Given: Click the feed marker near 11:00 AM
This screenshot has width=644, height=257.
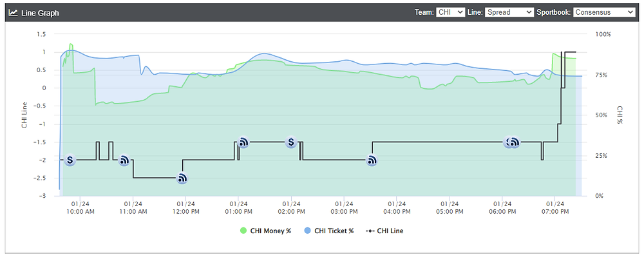Looking at the screenshot, I should click(124, 160).
